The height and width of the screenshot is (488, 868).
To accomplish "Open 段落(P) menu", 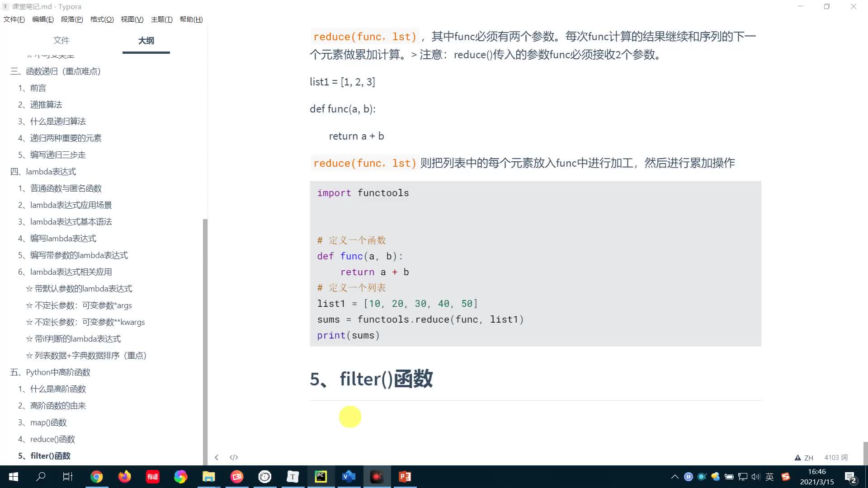I will pyautogui.click(x=72, y=19).
